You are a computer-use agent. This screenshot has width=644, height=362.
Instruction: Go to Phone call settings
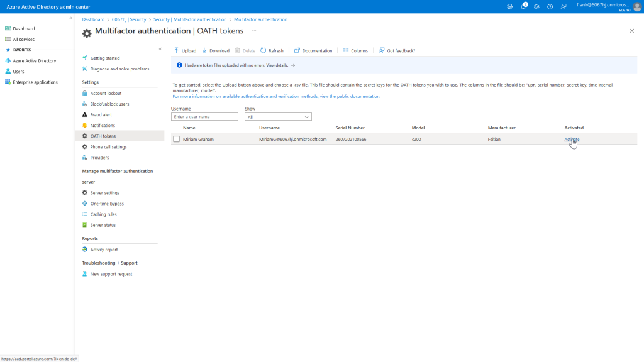point(108,147)
